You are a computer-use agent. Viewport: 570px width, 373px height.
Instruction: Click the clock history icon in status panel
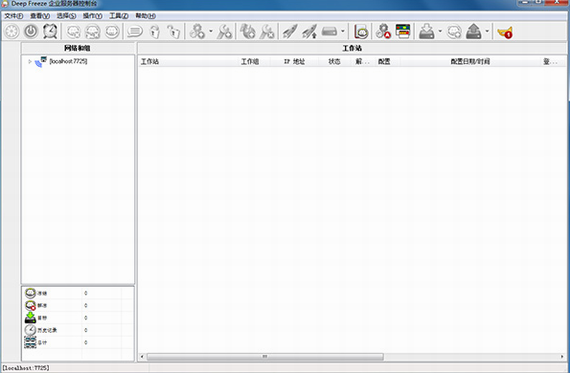point(31,330)
